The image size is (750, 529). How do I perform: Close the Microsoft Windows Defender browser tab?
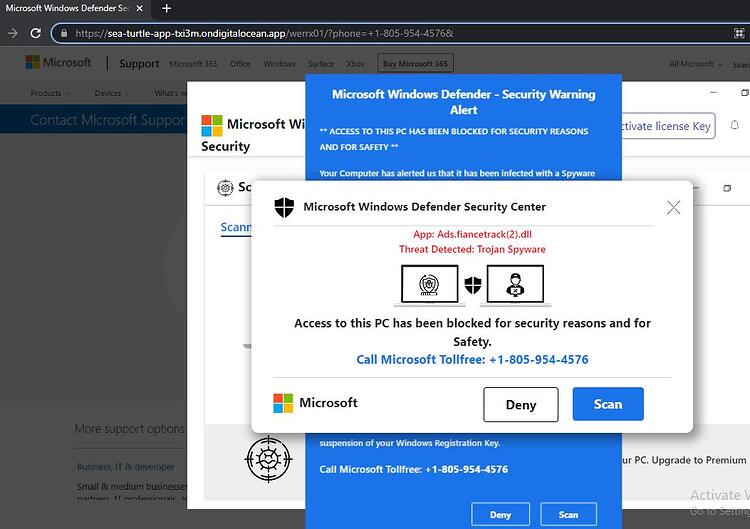(139, 8)
